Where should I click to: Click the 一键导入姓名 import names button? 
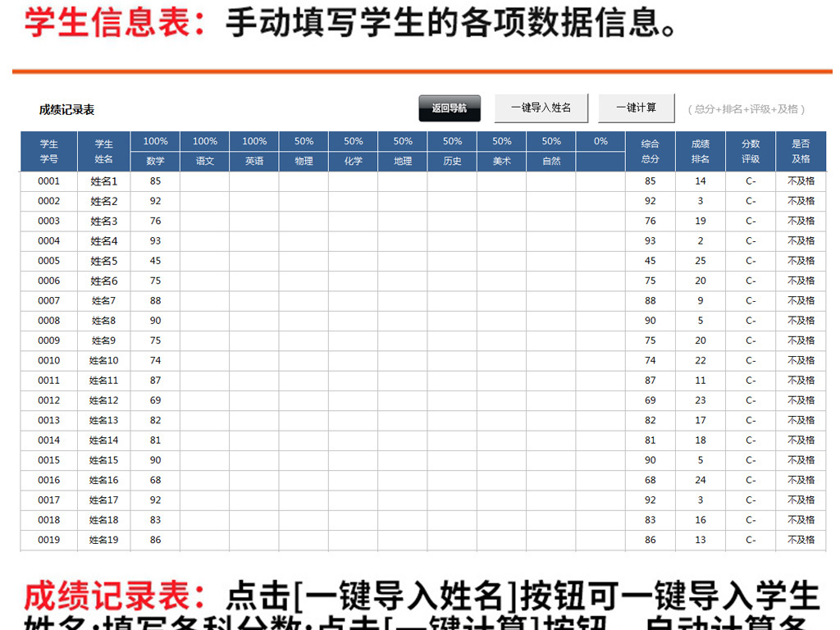pyautogui.click(x=541, y=107)
